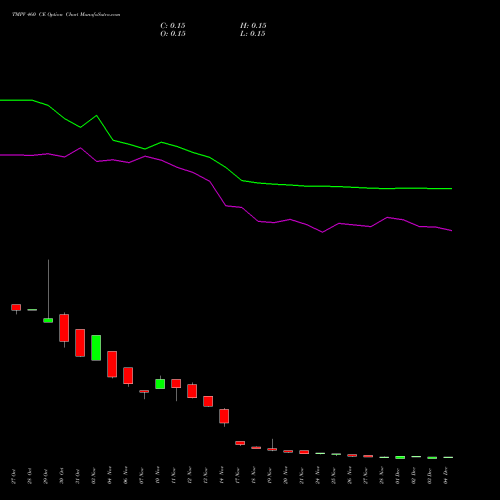Click the '04 Dec' date label
Viewport: 500px width, 500px height.
coord(446,476)
